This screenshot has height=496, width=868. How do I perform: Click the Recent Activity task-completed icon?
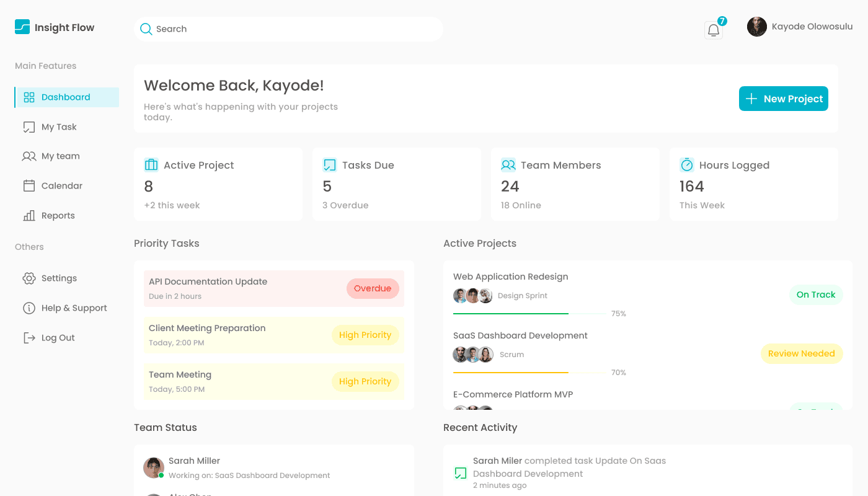(460, 474)
